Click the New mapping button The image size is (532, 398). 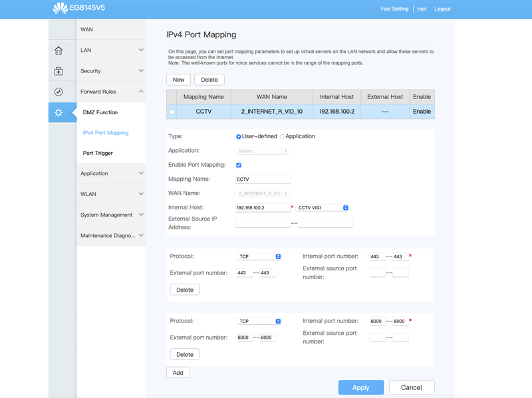tap(178, 80)
